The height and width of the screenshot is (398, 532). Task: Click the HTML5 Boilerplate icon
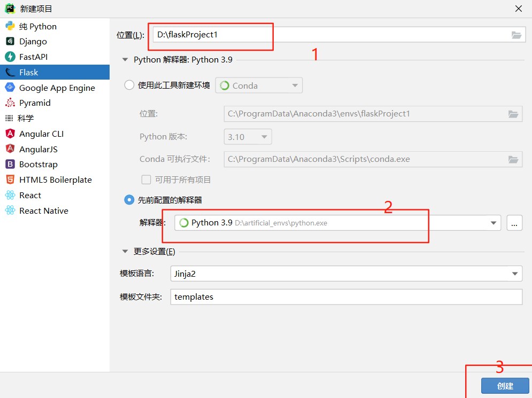point(10,180)
